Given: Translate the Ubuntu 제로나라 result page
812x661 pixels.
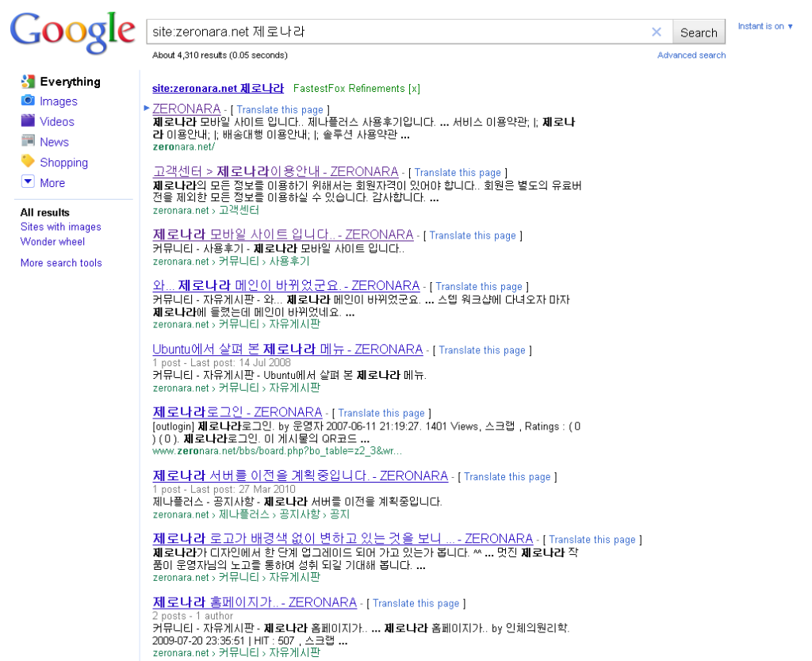Looking at the screenshot, I should point(481,350).
